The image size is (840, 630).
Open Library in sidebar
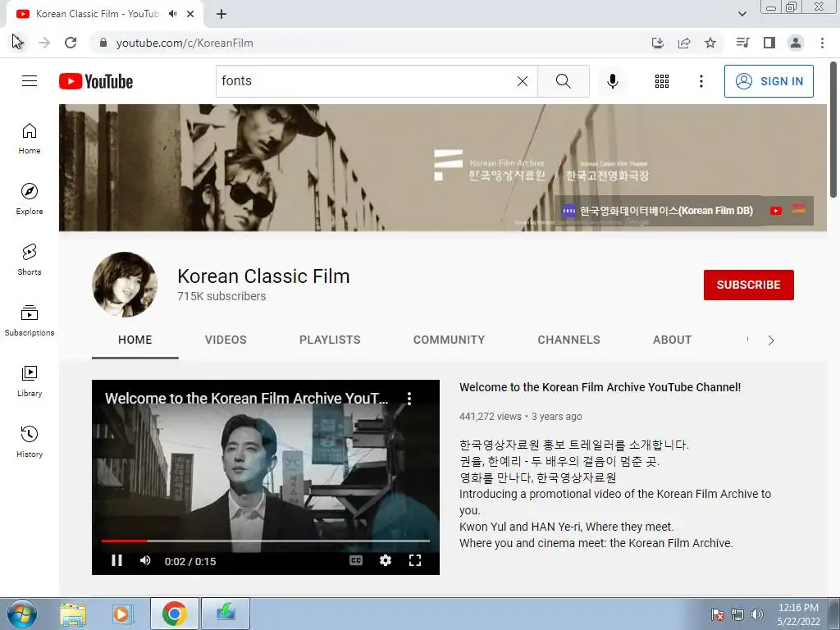pyautogui.click(x=30, y=381)
